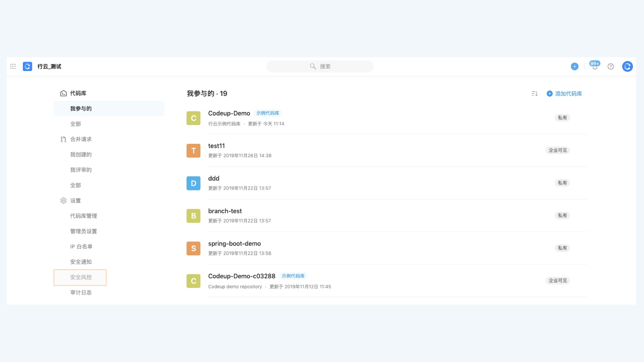Open 安全通知 settings
Viewport: 644px width, 362px height.
(81, 262)
